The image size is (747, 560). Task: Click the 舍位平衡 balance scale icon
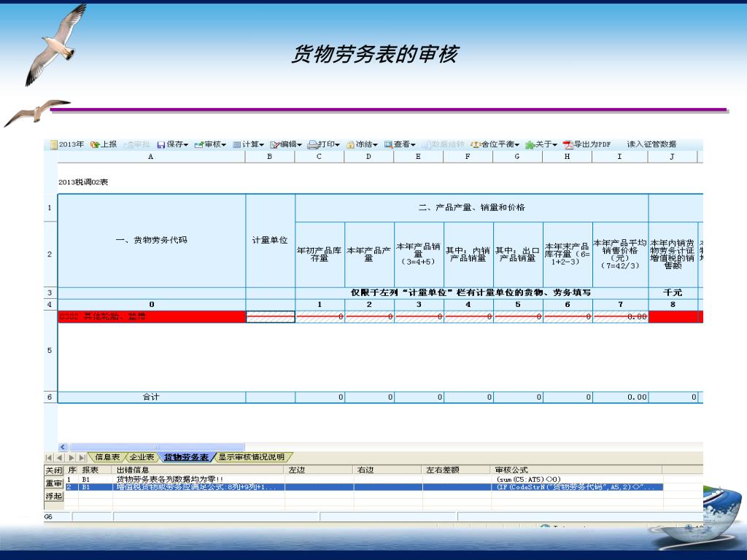(476, 145)
